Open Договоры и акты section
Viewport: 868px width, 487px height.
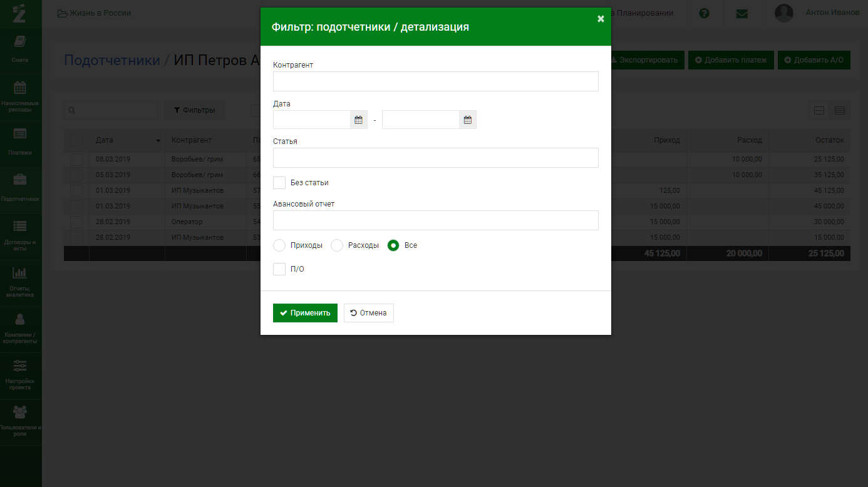point(20,237)
